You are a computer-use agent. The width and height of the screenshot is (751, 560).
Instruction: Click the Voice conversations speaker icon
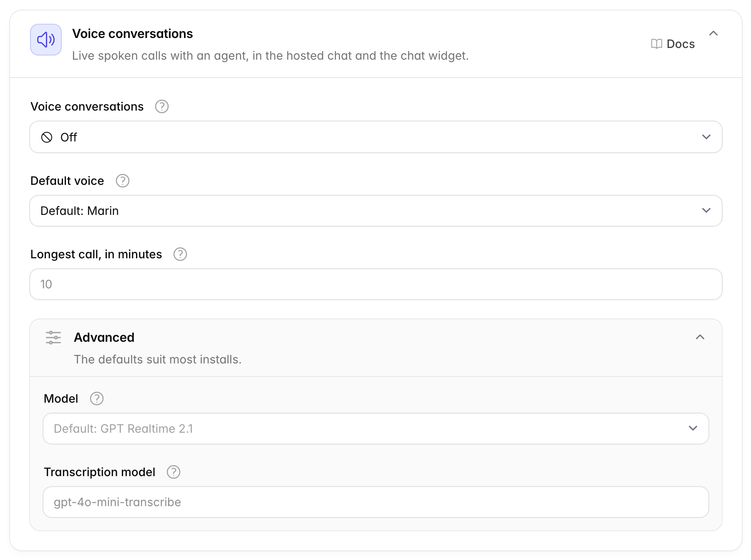pyautogui.click(x=46, y=40)
